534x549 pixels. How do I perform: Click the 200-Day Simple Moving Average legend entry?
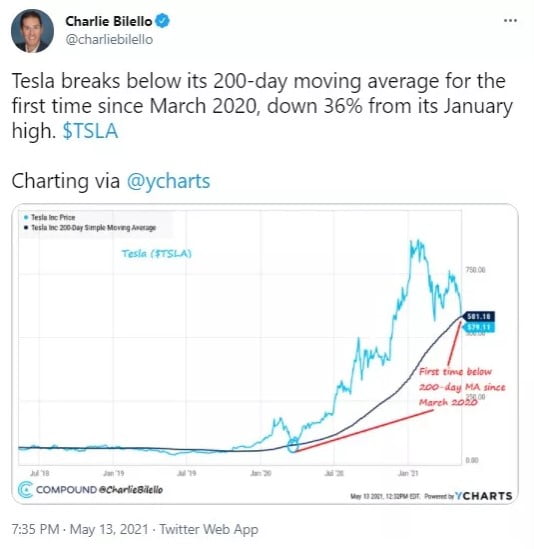(90, 228)
